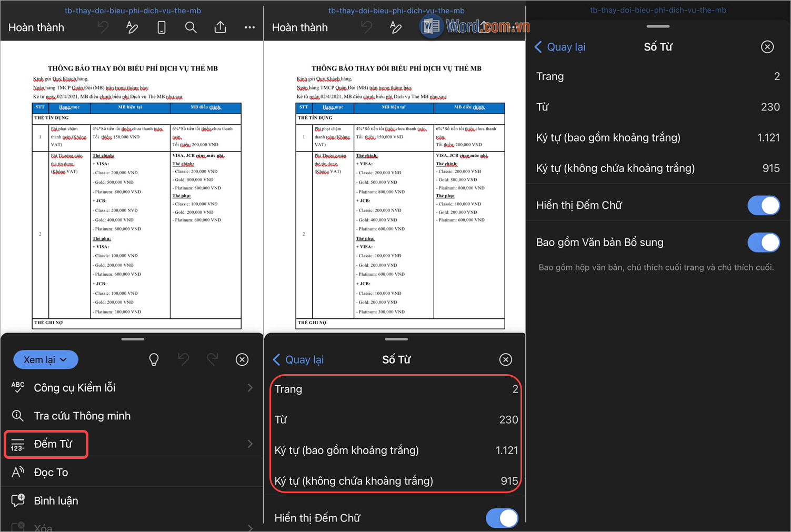Image resolution: width=791 pixels, height=532 pixels.
Task: Tap document title in left panel header
Action: click(x=133, y=11)
